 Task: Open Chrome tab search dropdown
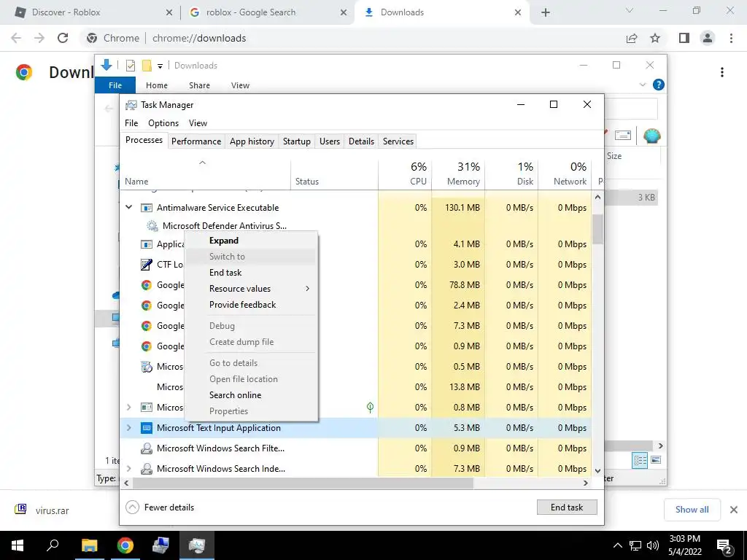pos(630,10)
